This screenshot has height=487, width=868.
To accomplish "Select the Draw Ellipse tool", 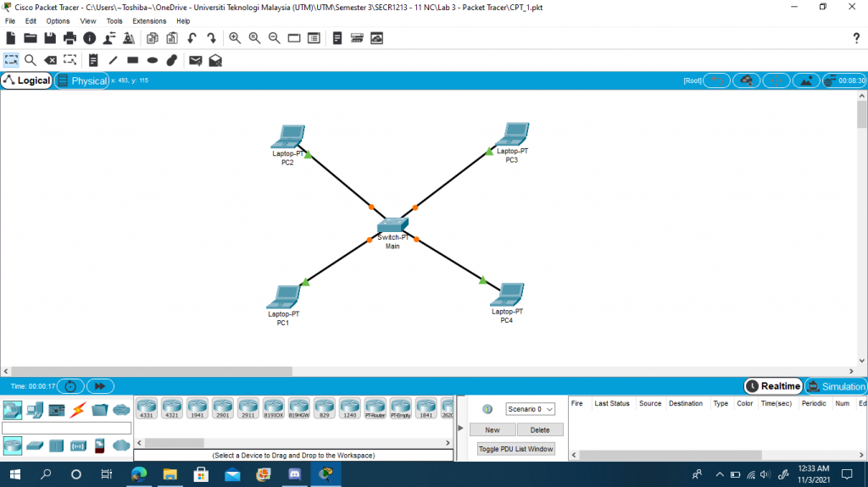I will point(153,60).
